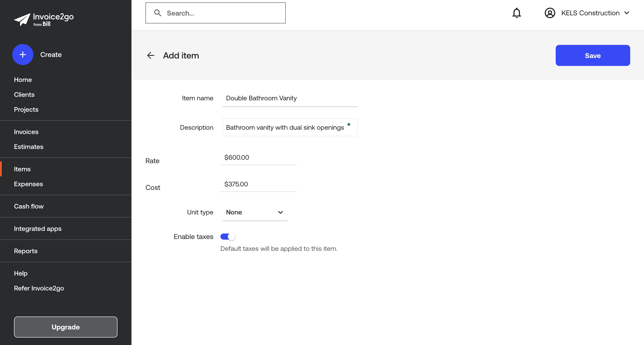Click the user account profile icon
Screen dimensions: 644x345
(549, 13)
